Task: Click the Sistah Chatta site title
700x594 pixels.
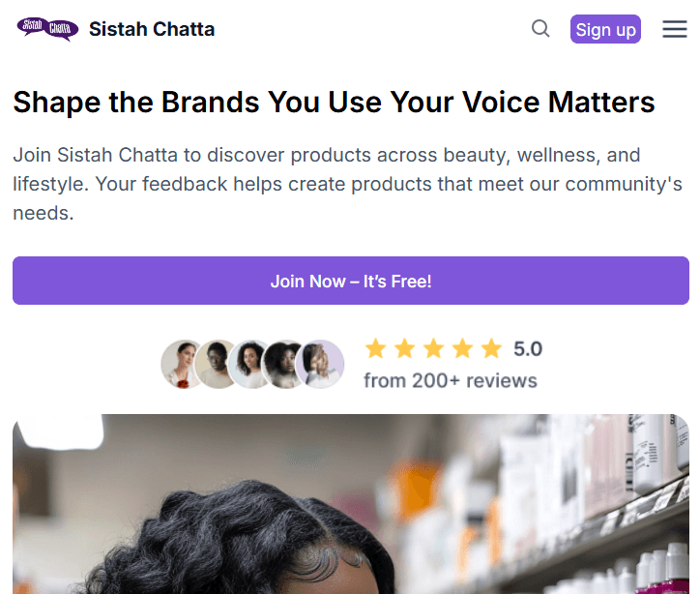Action: [x=152, y=29]
